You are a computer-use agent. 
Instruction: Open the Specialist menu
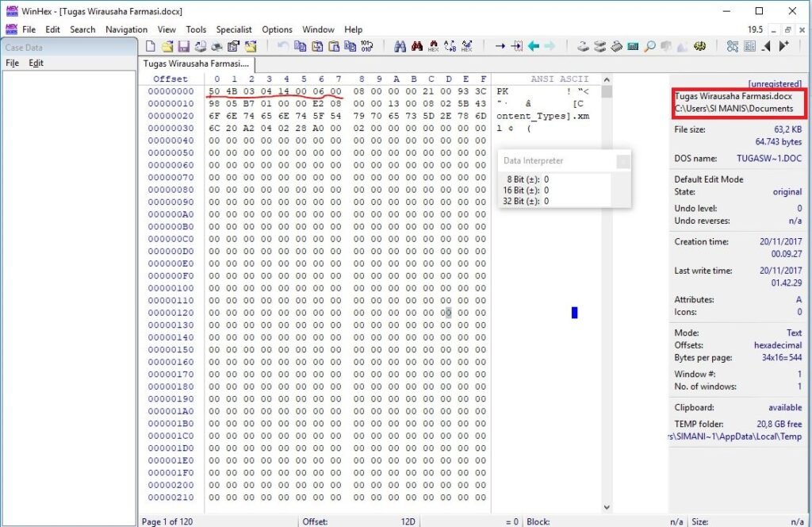(233, 29)
